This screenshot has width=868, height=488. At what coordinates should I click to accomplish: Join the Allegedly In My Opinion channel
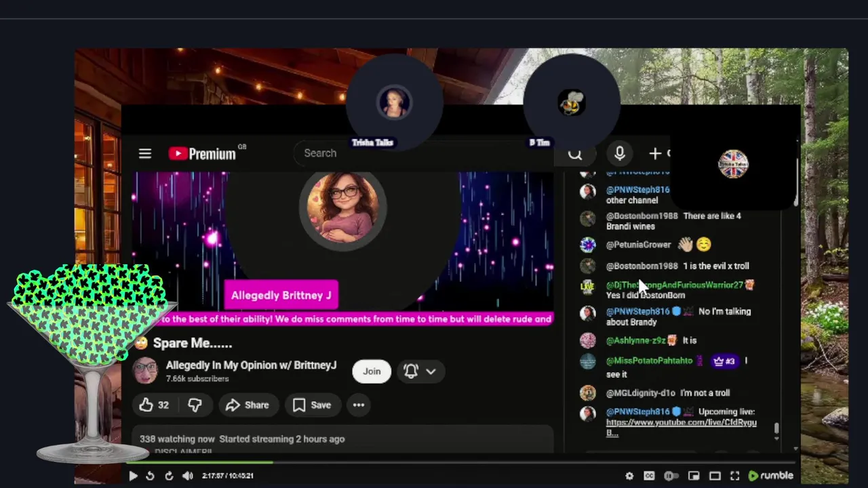point(372,371)
